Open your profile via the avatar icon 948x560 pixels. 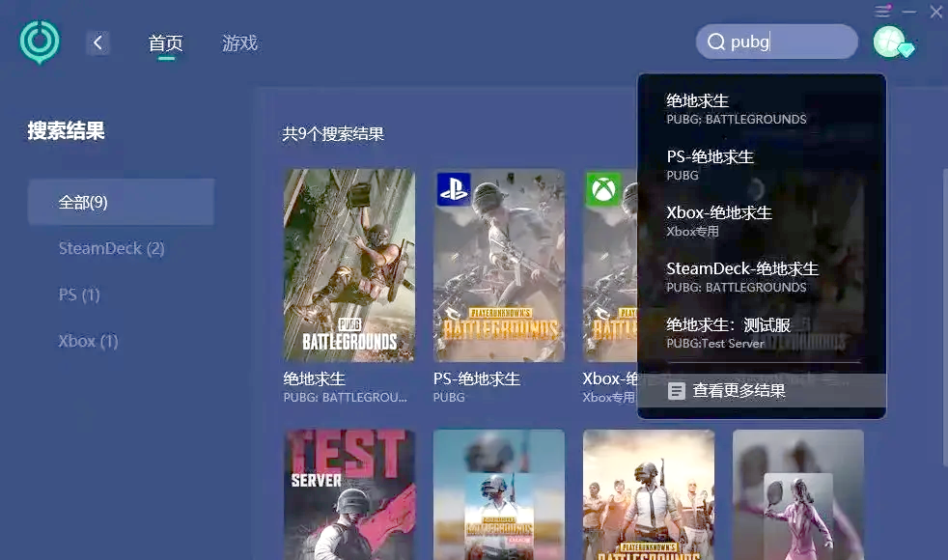(x=889, y=42)
